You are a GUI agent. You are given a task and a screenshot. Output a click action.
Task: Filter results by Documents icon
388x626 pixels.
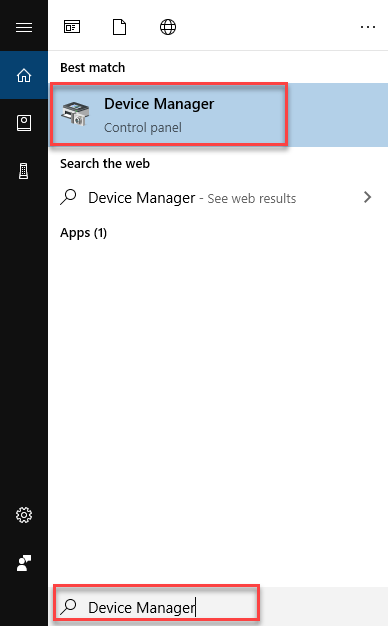point(119,27)
